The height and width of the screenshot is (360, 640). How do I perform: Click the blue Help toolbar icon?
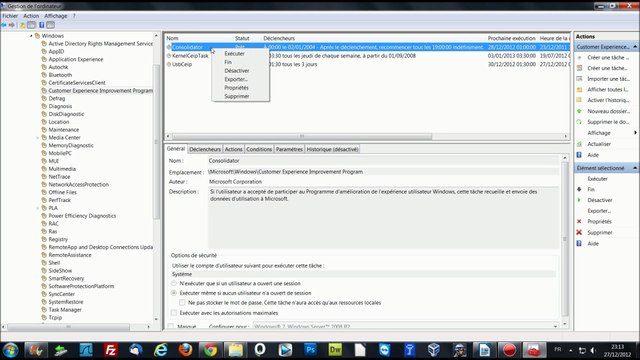[x=42, y=25]
